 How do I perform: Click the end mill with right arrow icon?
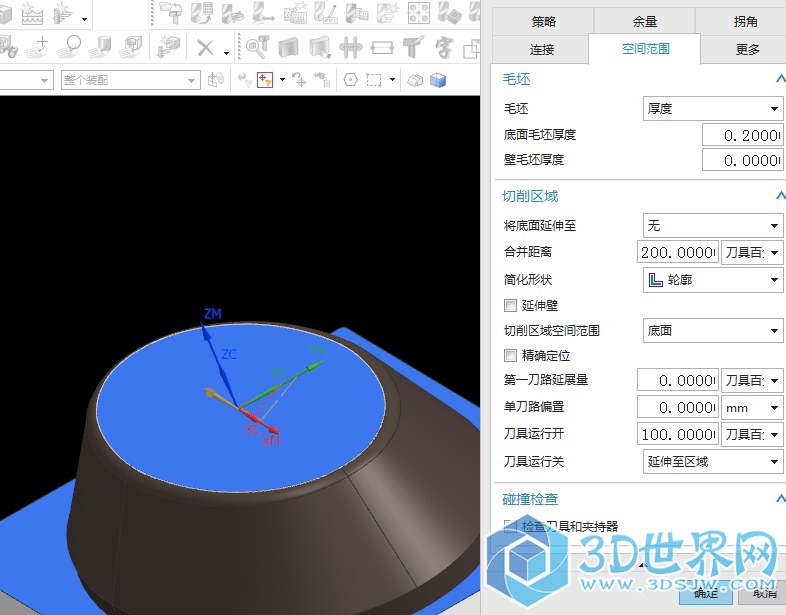point(263,13)
